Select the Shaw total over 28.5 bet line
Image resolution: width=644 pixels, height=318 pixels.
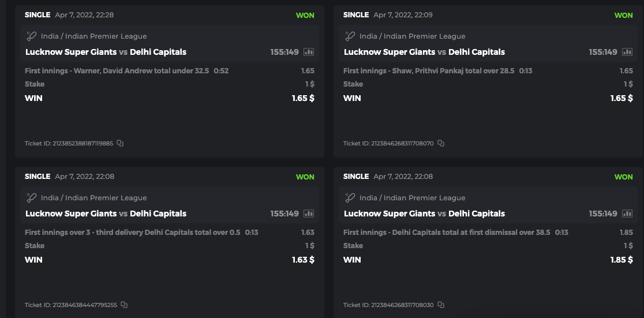[430, 71]
